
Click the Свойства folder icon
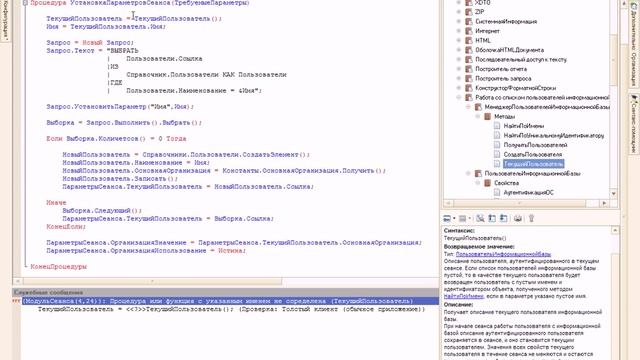487,183
